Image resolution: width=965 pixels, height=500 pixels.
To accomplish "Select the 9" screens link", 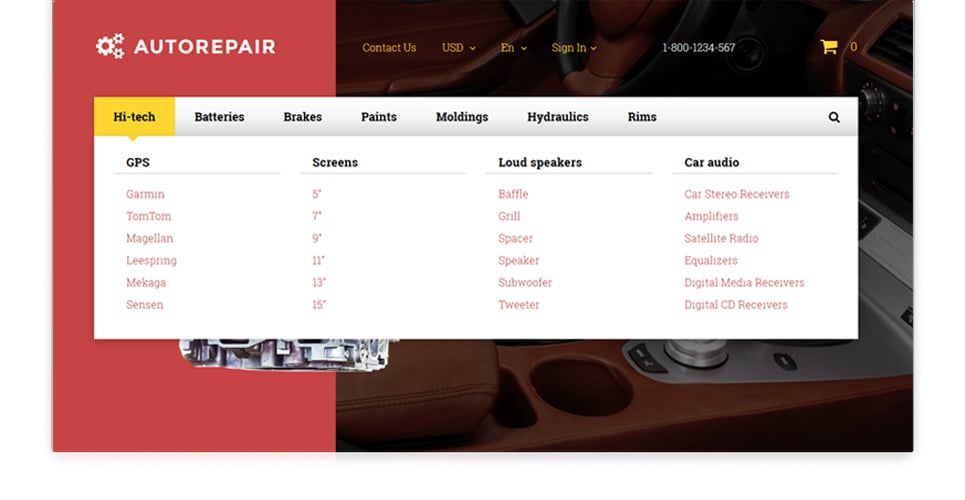I will (317, 238).
